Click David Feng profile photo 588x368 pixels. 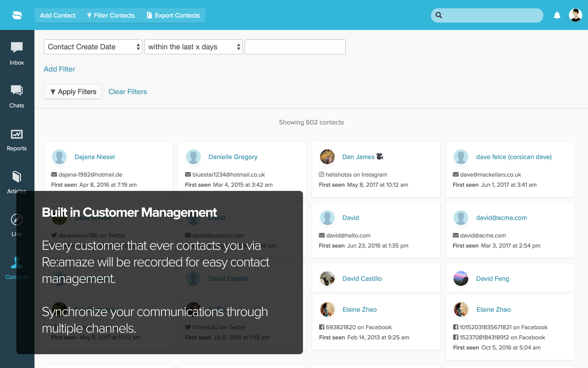click(x=461, y=279)
